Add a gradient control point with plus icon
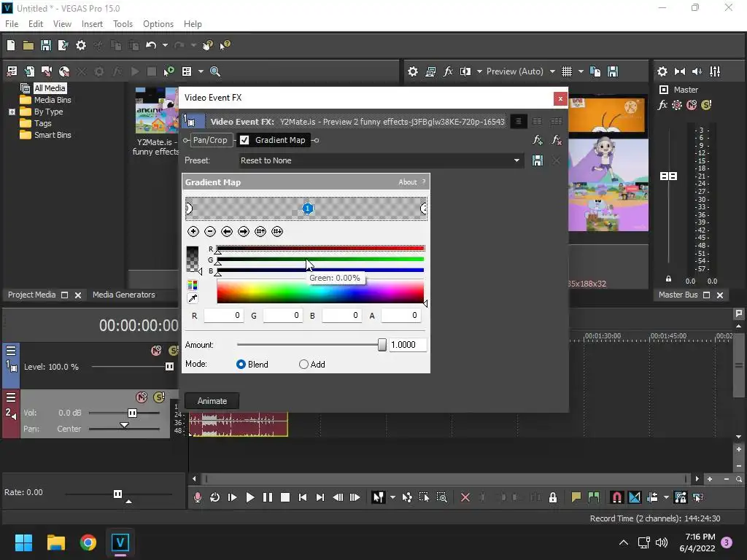747x560 pixels. 193,231
